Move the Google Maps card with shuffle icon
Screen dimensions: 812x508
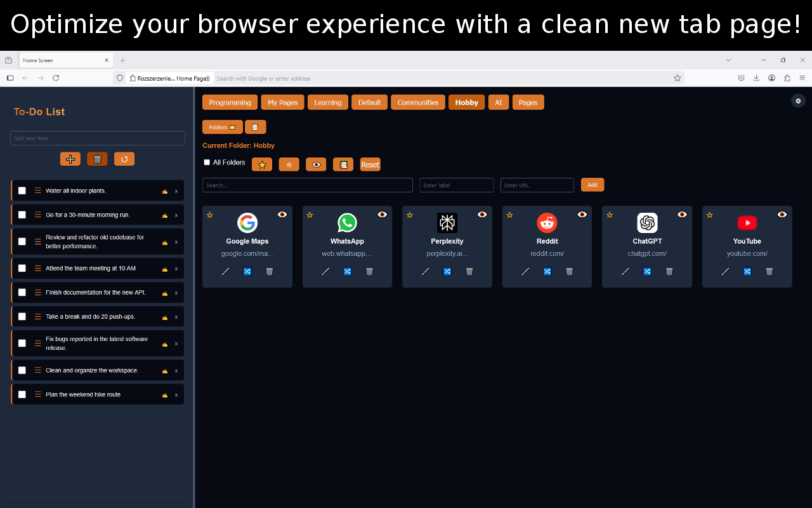click(x=247, y=271)
